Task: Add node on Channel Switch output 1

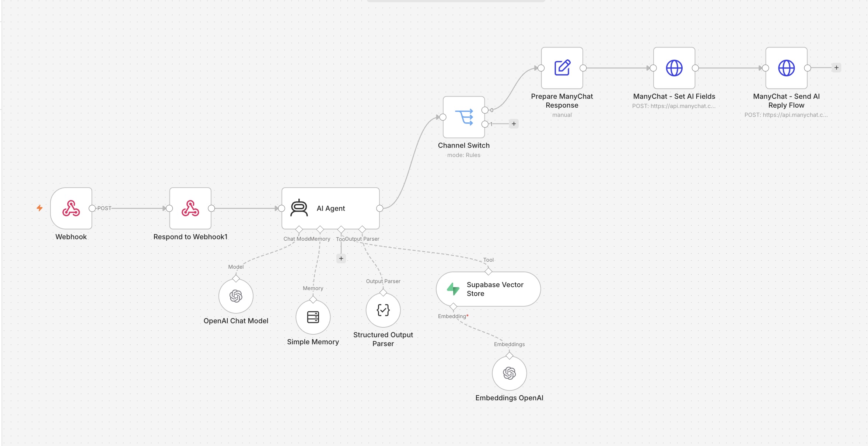Action: 514,124
